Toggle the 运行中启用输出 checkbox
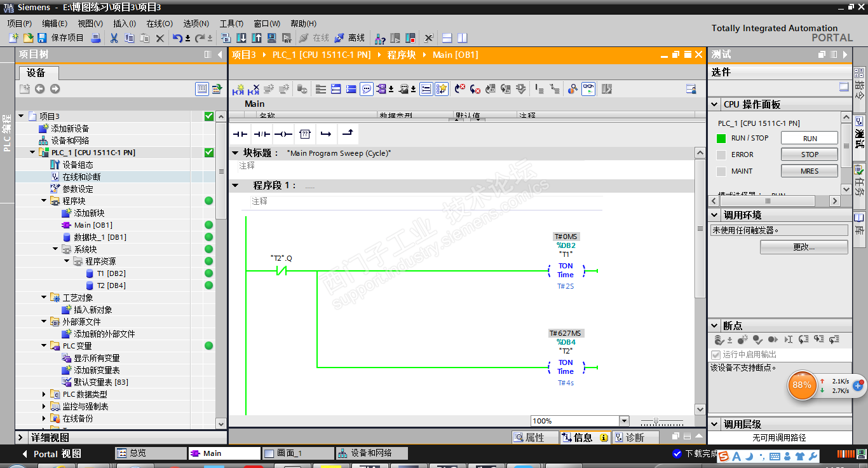Image resolution: width=868 pixels, height=468 pixels. (716, 354)
